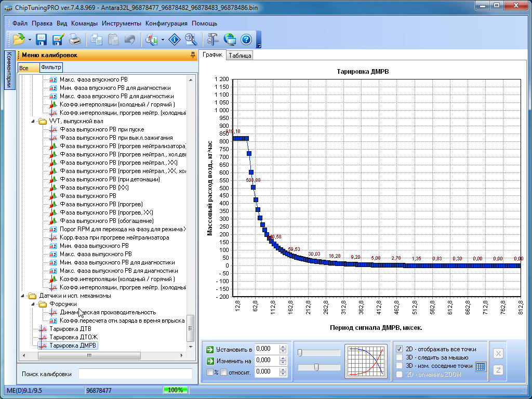Click the save floppy disk icon
Viewport: 532px width, 399px height.
click(42, 39)
